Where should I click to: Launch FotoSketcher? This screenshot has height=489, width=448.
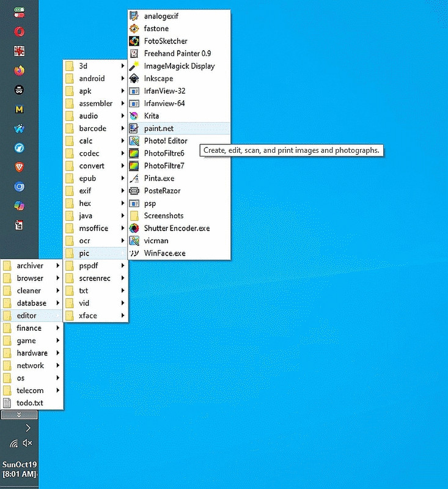pyautogui.click(x=179, y=41)
